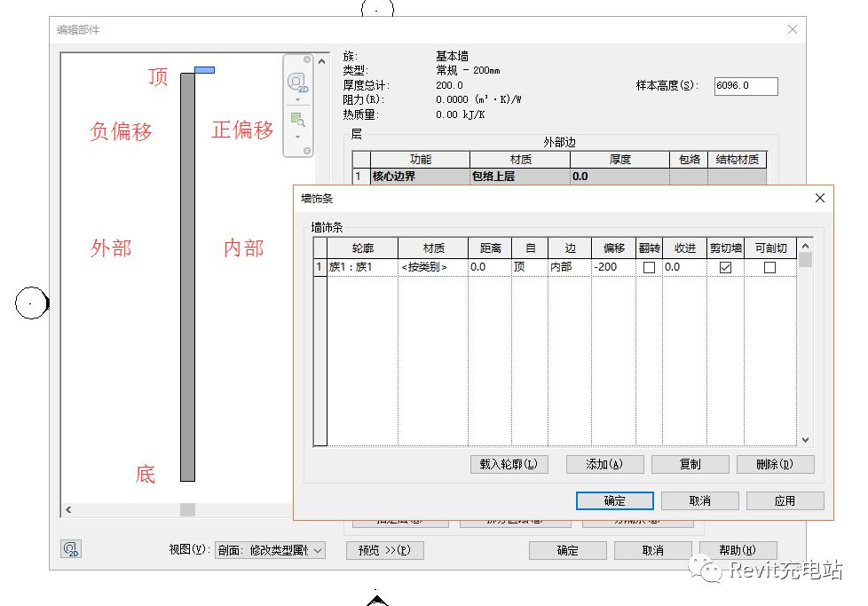Close the 编辑部件 dialog
The height and width of the screenshot is (606, 868).
click(x=793, y=29)
